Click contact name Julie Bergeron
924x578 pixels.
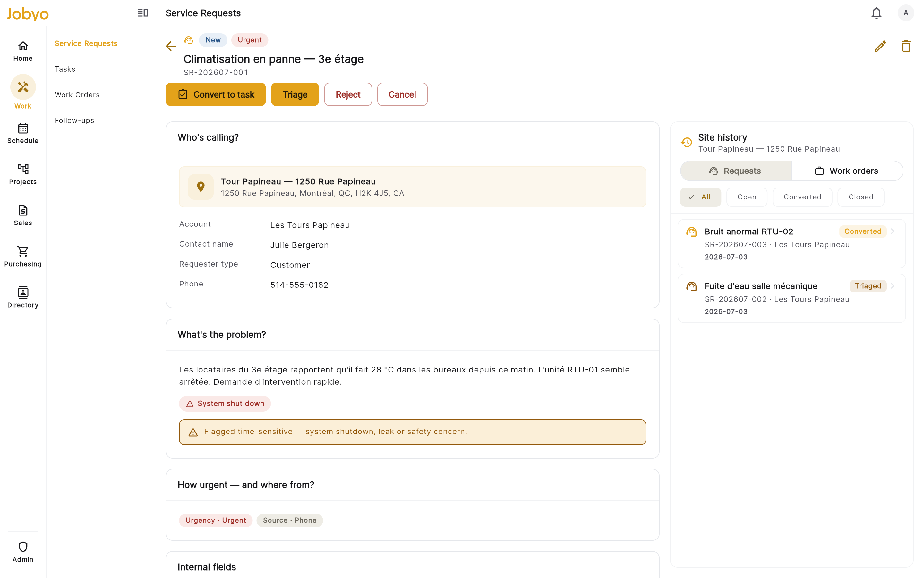click(299, 245)
